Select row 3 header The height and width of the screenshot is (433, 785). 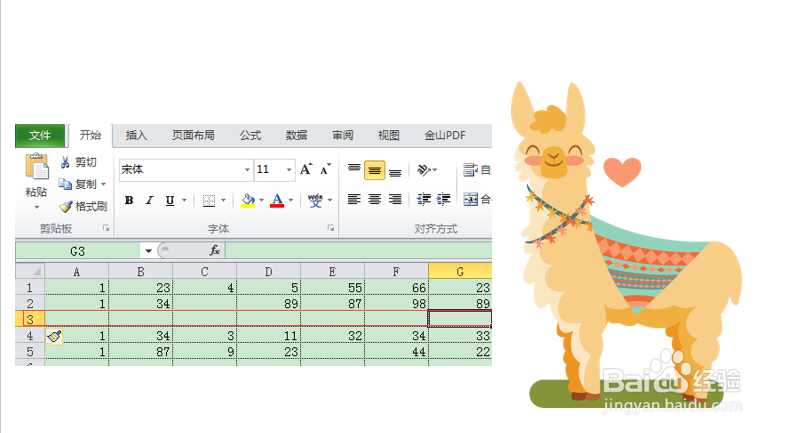[30, 319]
